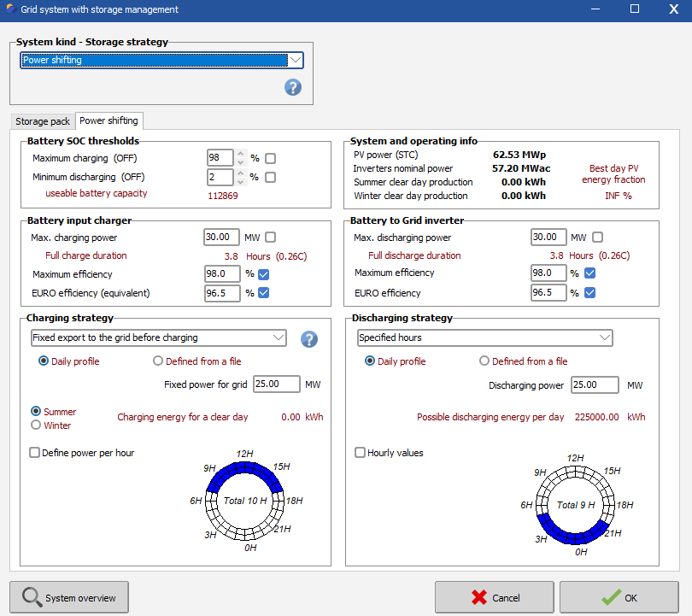Click the System overview magnifier icon
The width and height of the screenshot is (692, 616).
tap(31, 598)
